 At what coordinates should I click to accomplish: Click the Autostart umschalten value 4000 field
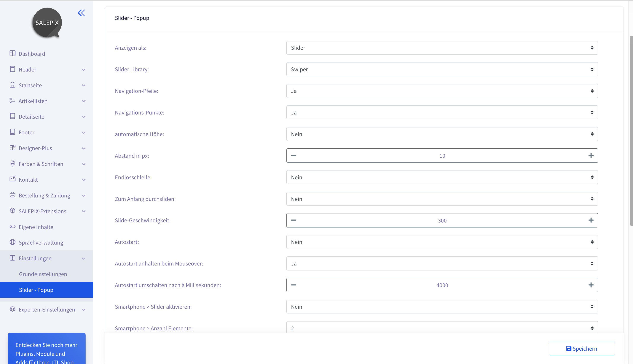click(x=442, y=285)
